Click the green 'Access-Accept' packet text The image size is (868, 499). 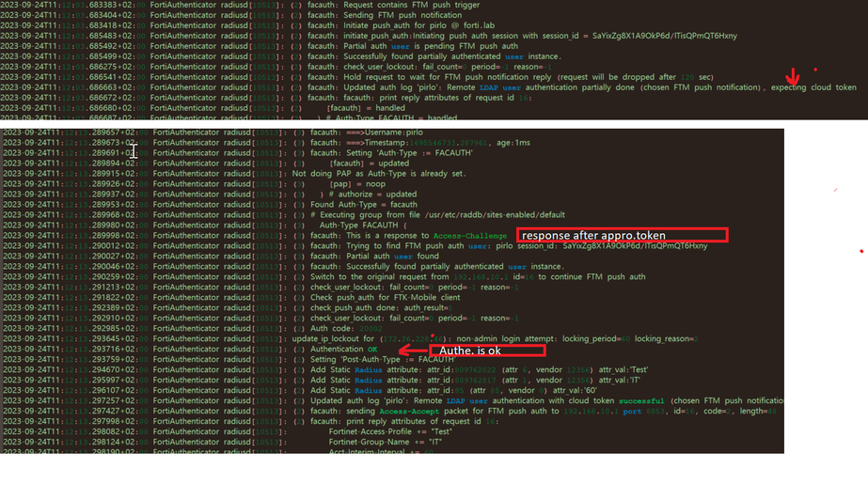coord(409,411)
